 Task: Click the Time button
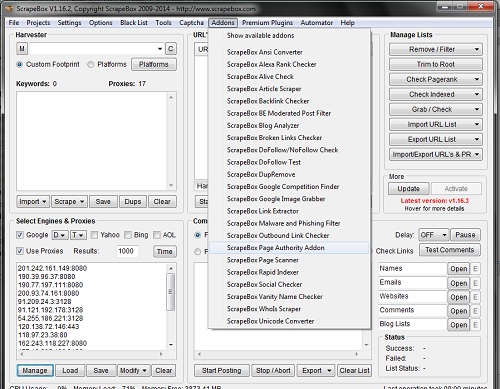coord(165,251)
